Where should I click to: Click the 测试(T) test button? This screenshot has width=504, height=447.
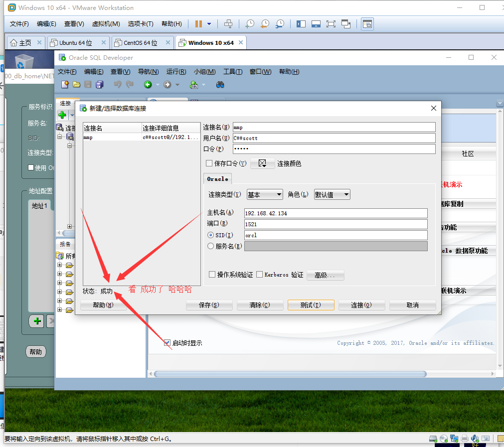[311, 305]
